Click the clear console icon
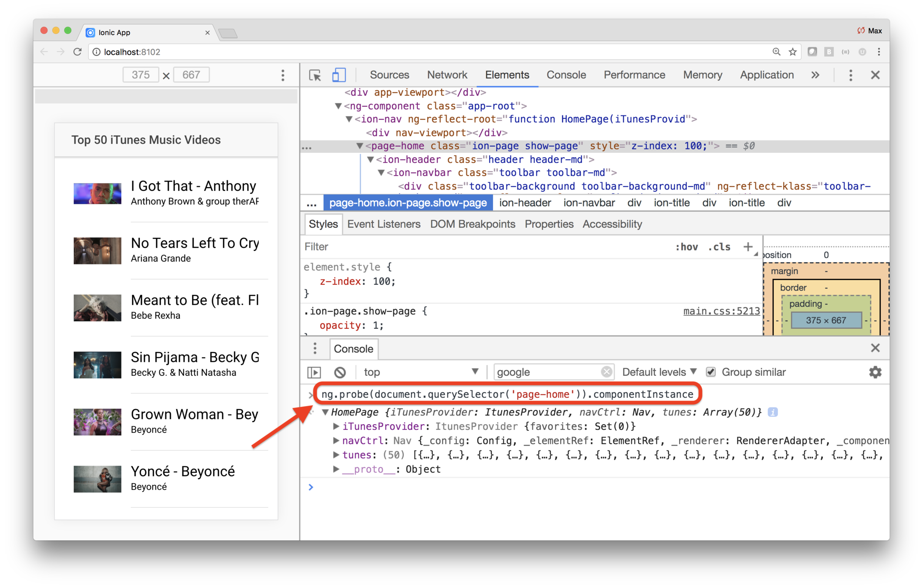The height and width of the screenshot is (588, 923). click(x=340, y=372)
